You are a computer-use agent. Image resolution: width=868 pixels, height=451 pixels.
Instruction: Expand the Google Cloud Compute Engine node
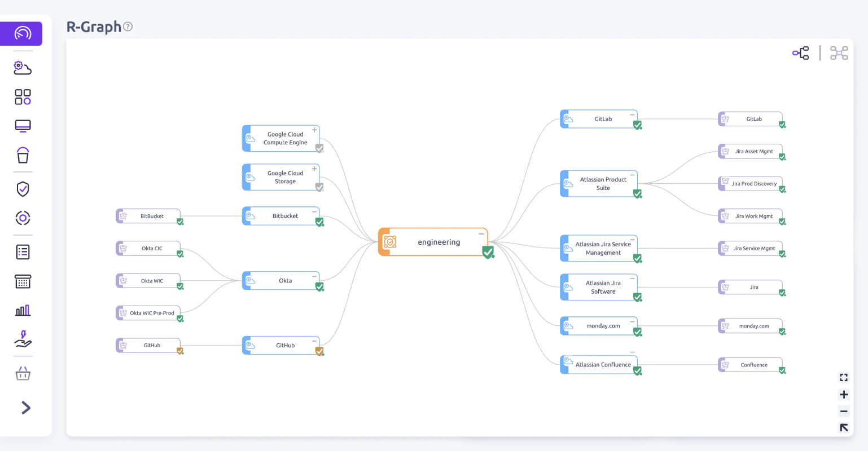314,130
